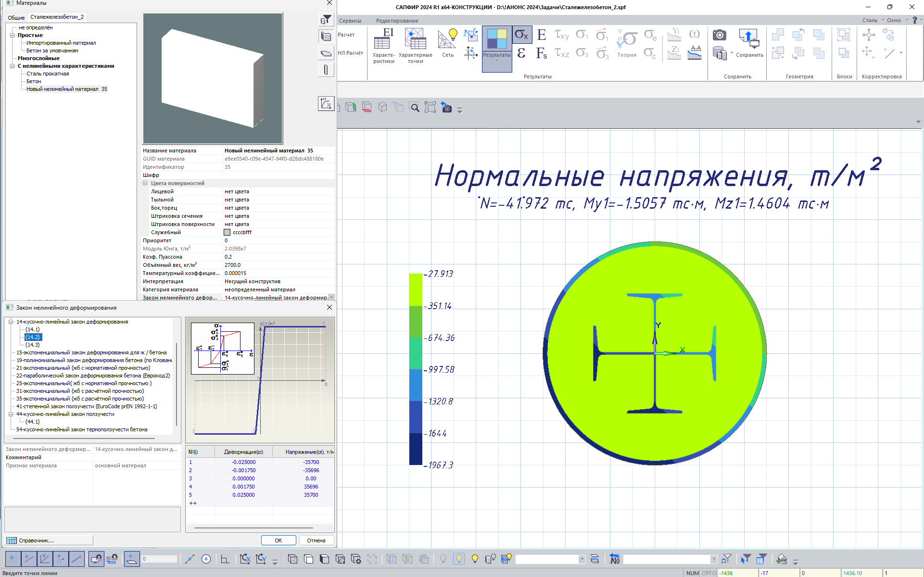The image size is (924, 577).
Task: Click the ε strain result icon
Action: (x=521, y=53)
